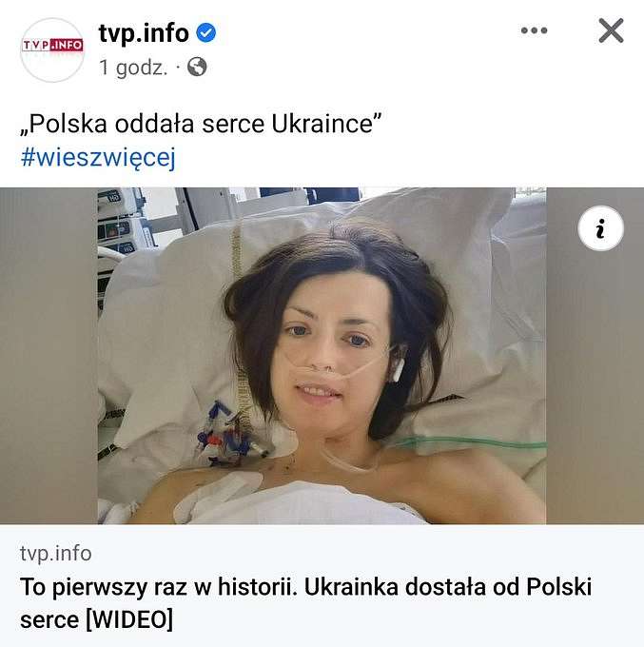This screenshot has width=644, height=647.
Task: Click the caption 'Polska oddała serce Ukraince'
Action: (201, 124)
